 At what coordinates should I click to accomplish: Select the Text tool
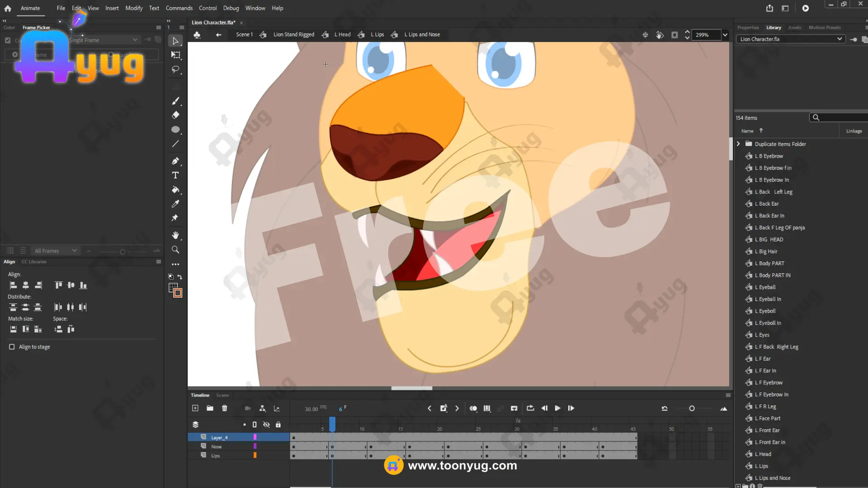click(x=175, y=175)
